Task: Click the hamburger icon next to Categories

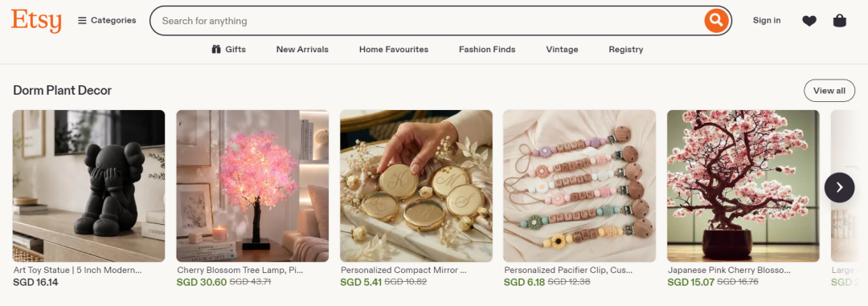Action: (82, 20)
